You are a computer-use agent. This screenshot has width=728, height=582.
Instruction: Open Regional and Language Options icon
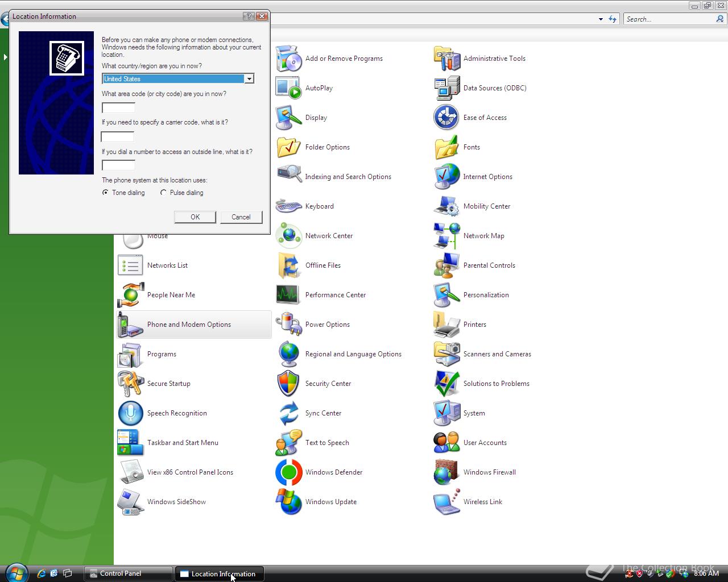(x=289, y=354)
